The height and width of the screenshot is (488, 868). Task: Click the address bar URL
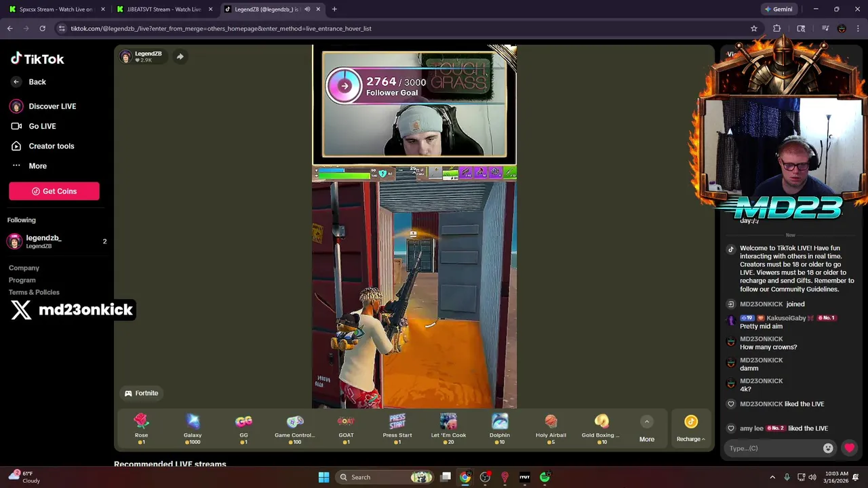point(221,28)
